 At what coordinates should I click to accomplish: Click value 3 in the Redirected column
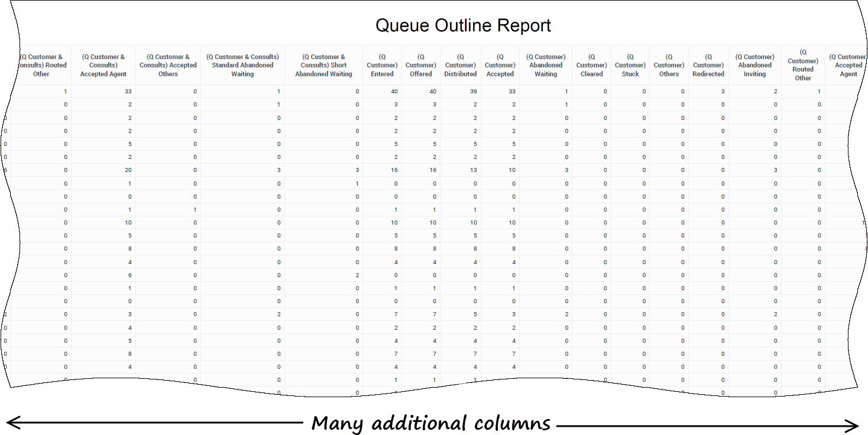point(723,92)
